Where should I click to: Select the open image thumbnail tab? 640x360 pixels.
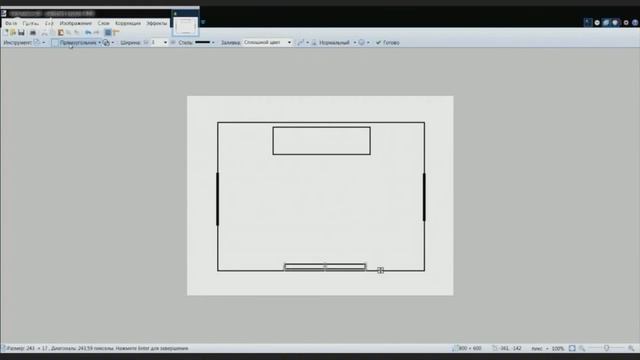[x=186, y=26]
